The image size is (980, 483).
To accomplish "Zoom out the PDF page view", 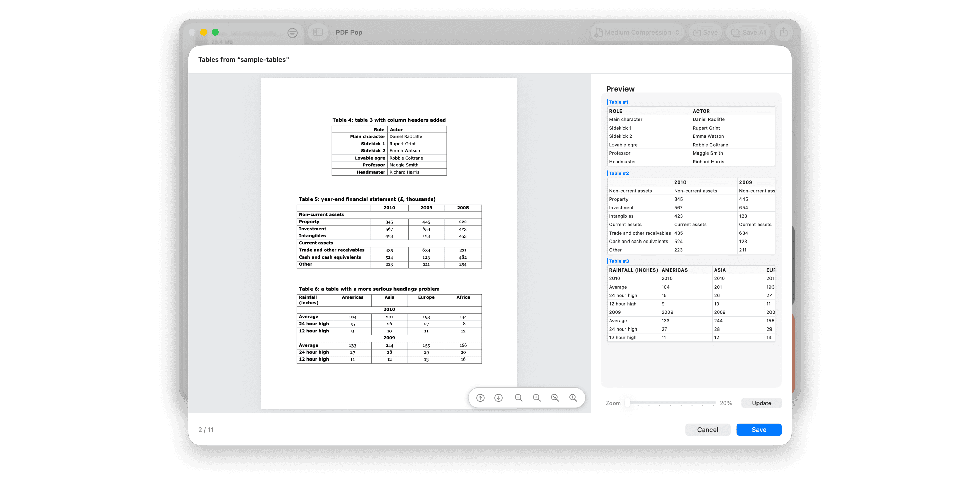I will (519, 398).
